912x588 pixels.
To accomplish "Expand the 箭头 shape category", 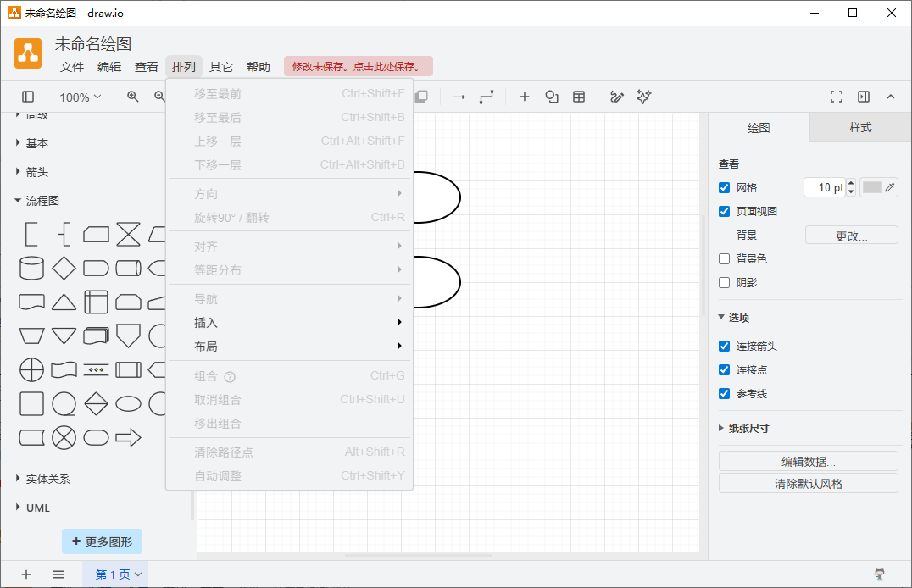I will tap(31, 172).
